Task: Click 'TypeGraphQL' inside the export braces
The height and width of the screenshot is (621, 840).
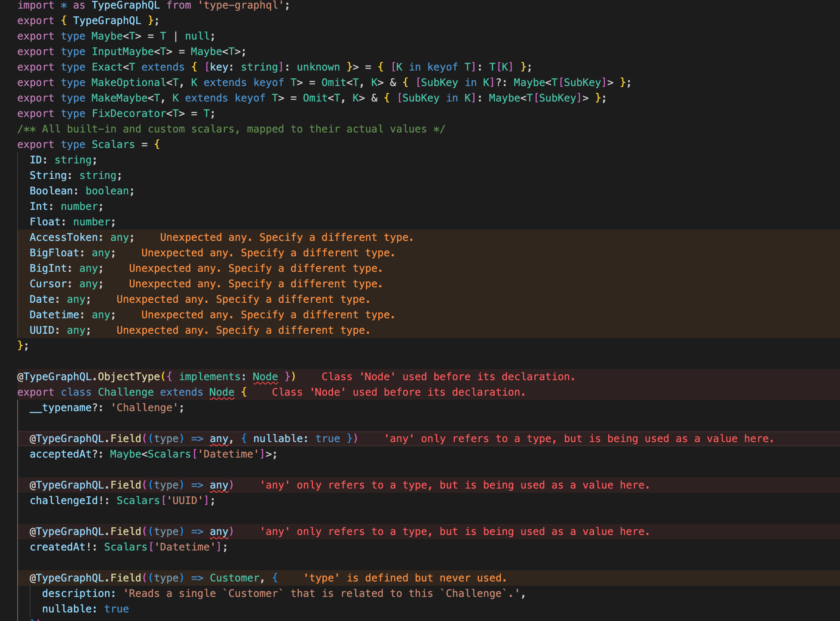Action: click(x=107, y=21)
